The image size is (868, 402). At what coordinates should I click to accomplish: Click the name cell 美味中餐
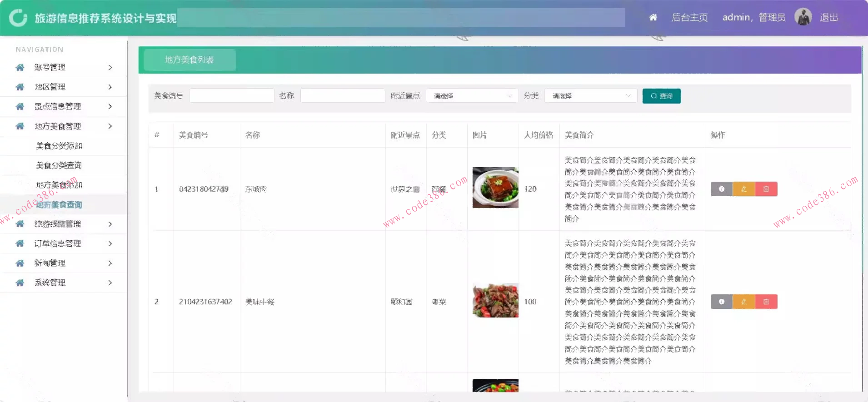click(x=260, y=302)
